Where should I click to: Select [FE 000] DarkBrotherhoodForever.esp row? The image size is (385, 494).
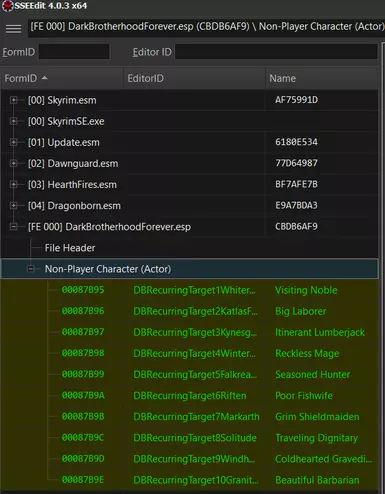(190, 227)
